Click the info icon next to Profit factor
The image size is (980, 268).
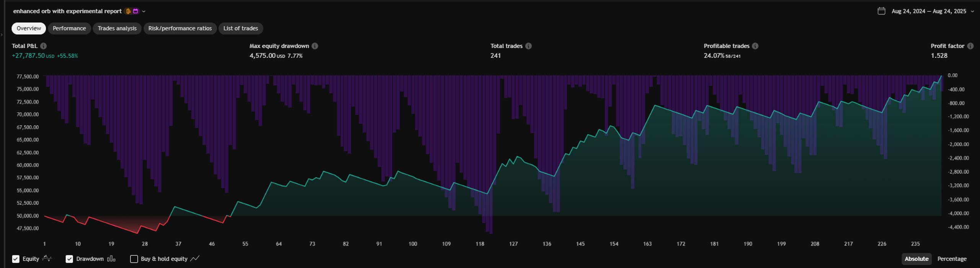pyautogui.click(x=970, y=46)
